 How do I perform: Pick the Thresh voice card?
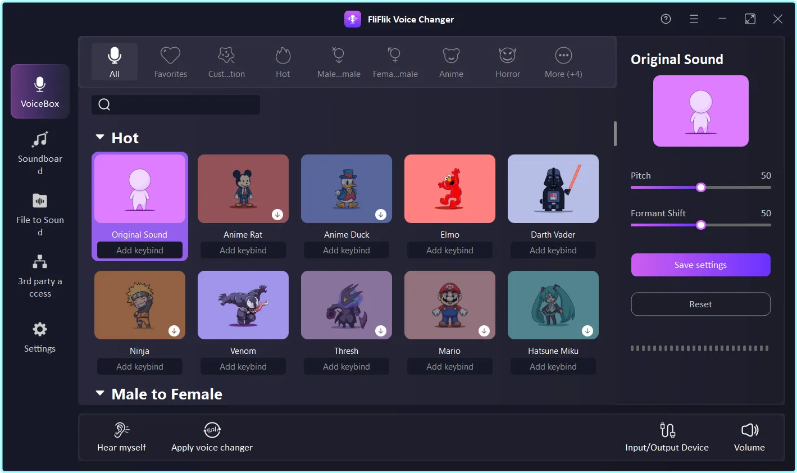pos(346,305)
